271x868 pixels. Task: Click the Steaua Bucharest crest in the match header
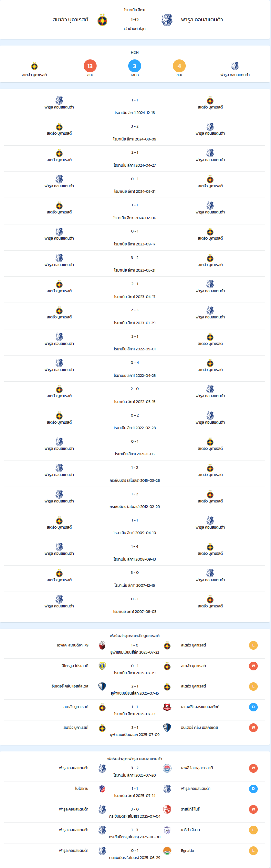click(x=102, y=20)
